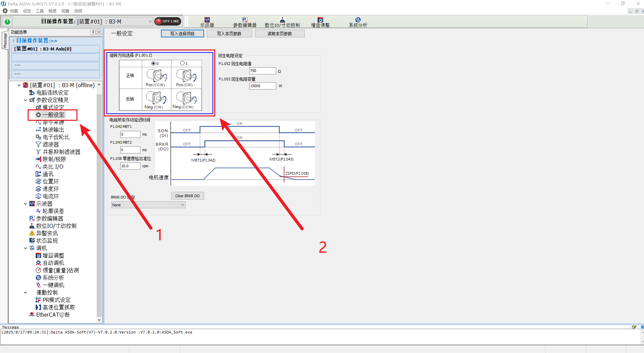Click the 写入本页参数 button
Image resolution: width=644 pixels, height=353 pixels.
[x=229, y=34]
